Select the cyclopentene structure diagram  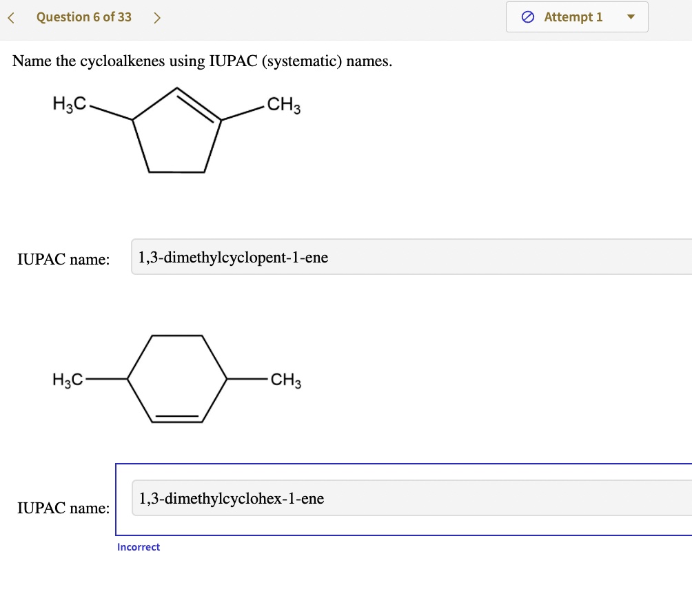[178, 131]
